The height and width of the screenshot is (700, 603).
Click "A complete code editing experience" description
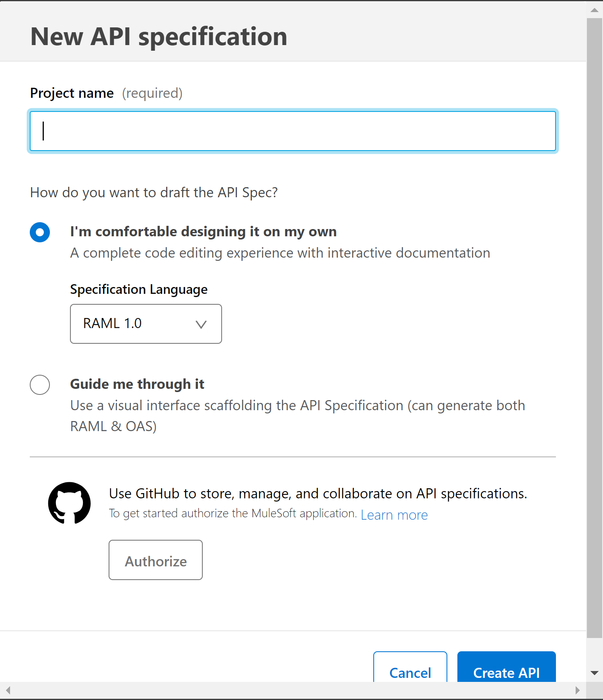(280, 253)
